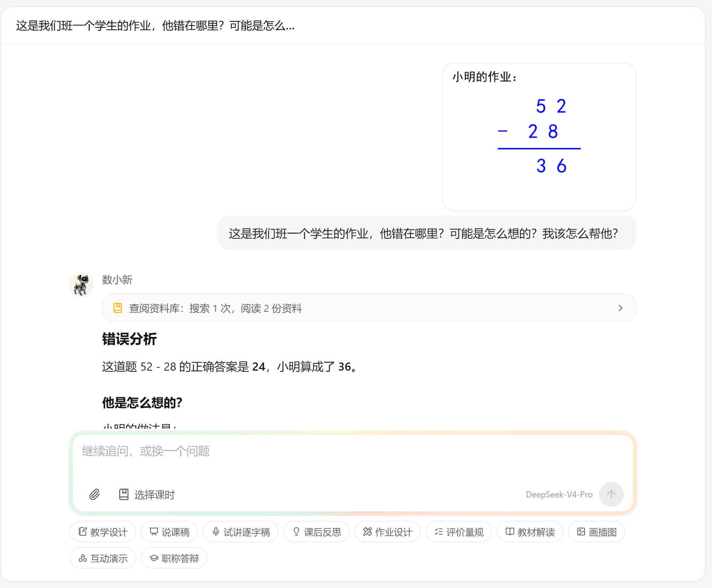The width and height of the screenshot is (712, 588).
Task: Select 课后反思 shortcut chip
Action: pyautogui.click(x=317, y=532)
